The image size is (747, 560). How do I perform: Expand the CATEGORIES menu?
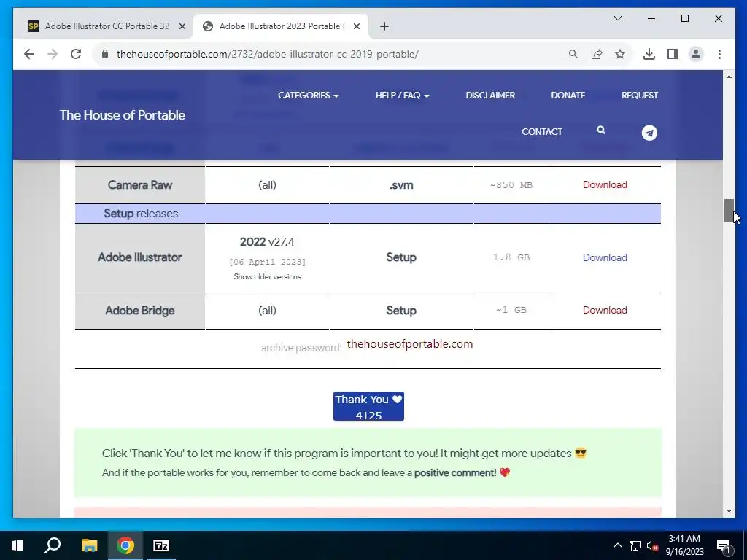click(x=309, y=96)
